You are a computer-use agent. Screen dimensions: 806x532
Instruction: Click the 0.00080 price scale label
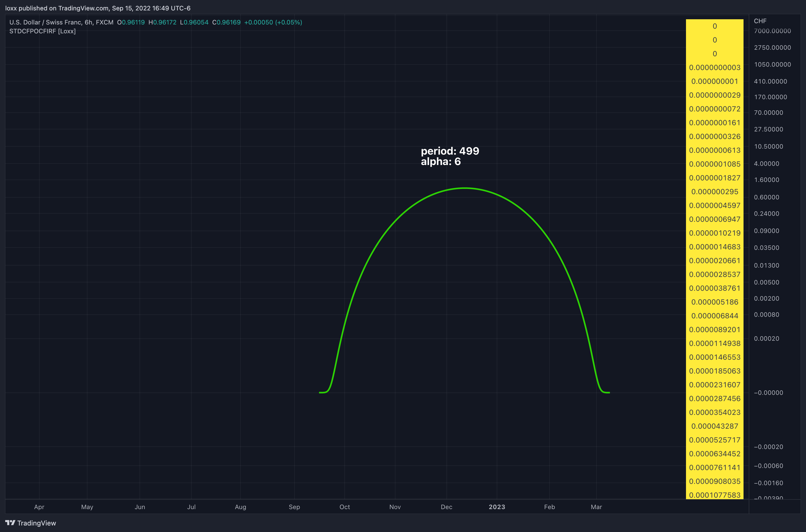767,315
